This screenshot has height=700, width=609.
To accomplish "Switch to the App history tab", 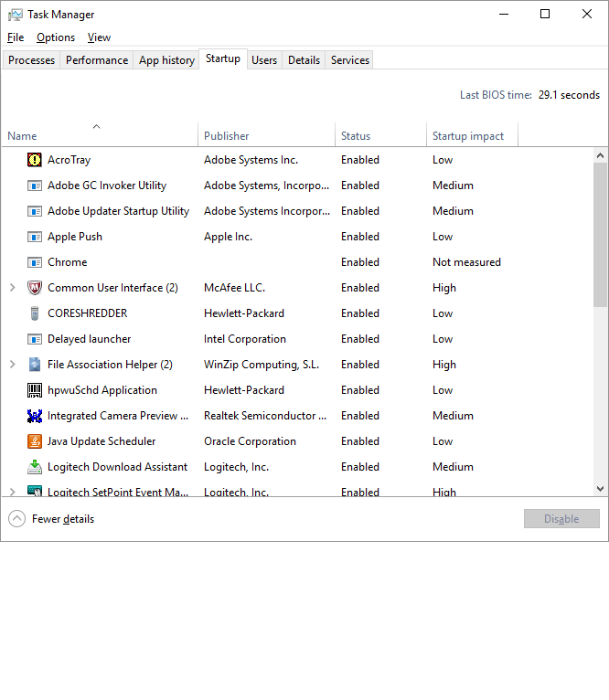I will 166,60.
